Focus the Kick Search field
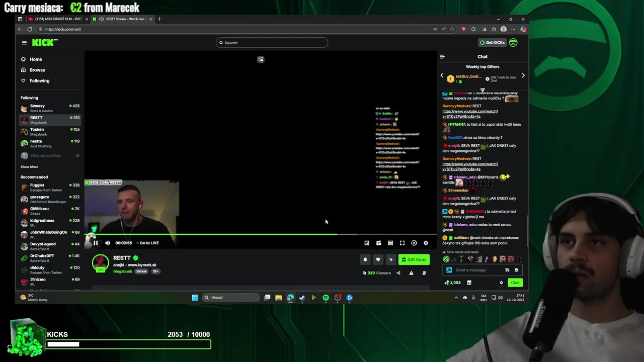Screen dimensions: 644x362 point(272,43)
